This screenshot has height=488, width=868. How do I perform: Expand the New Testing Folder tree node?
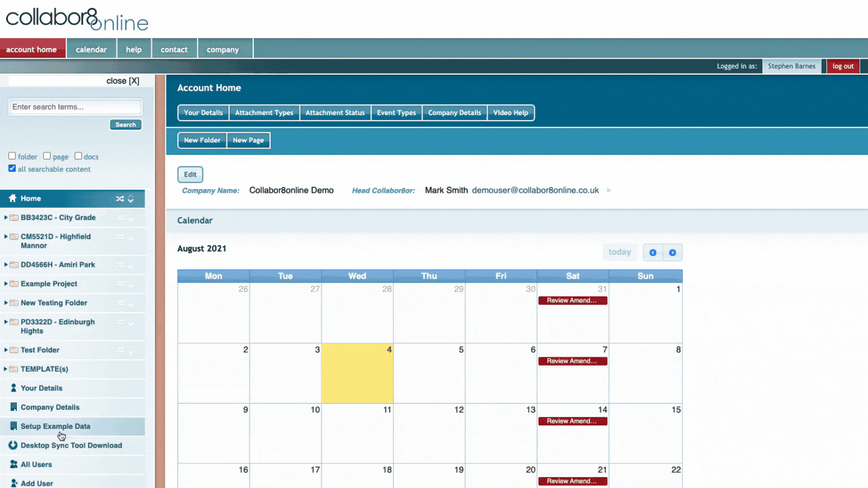tap(6, 303)
